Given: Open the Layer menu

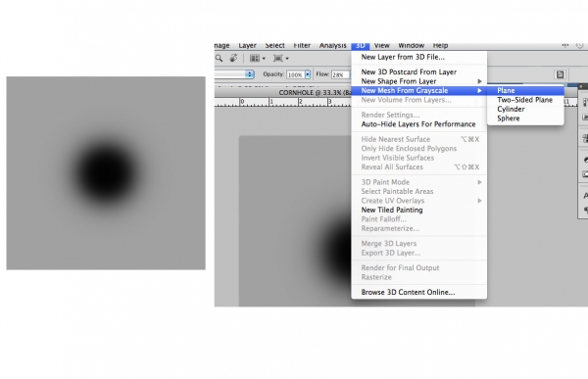Looking at the screenshot, I should (248, 46).
